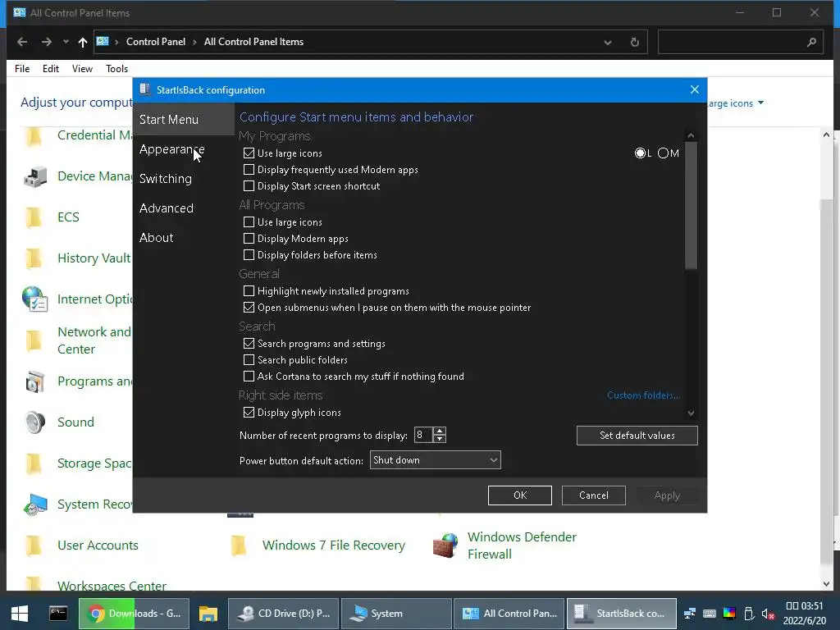Enable Display Modern apps checkbox
Image resolution: width=840 pixels, height=630 pixels.
pyautogui.click(x=249, y=239)
